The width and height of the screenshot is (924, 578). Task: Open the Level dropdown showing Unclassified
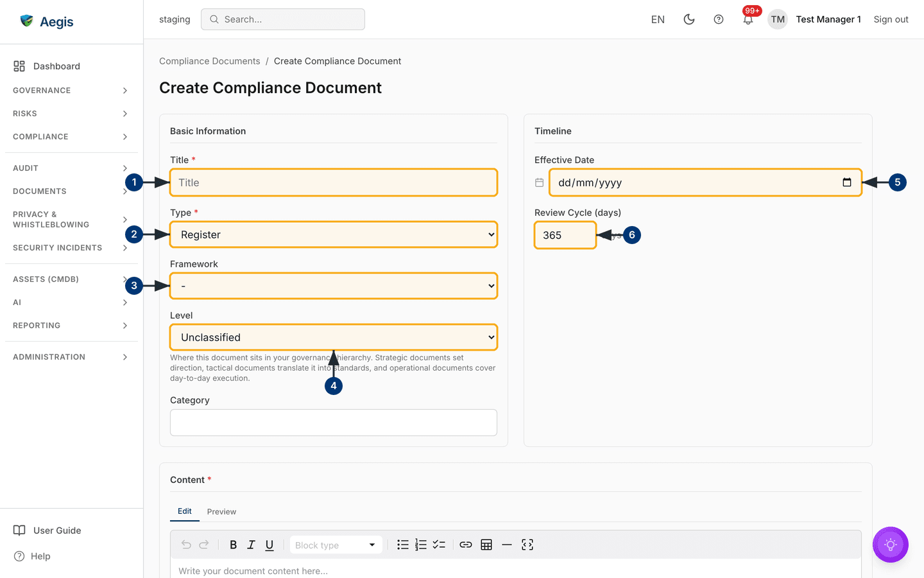click(x=334, y=337)
